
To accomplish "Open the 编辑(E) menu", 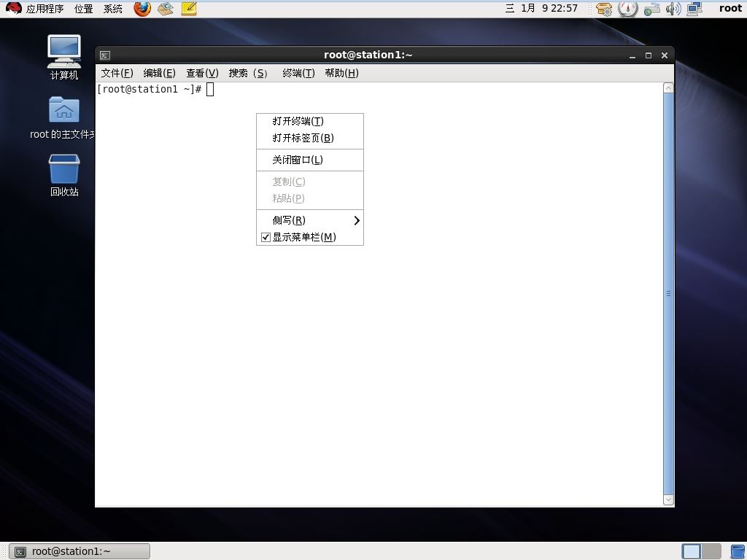I will (x=159, y=73).
